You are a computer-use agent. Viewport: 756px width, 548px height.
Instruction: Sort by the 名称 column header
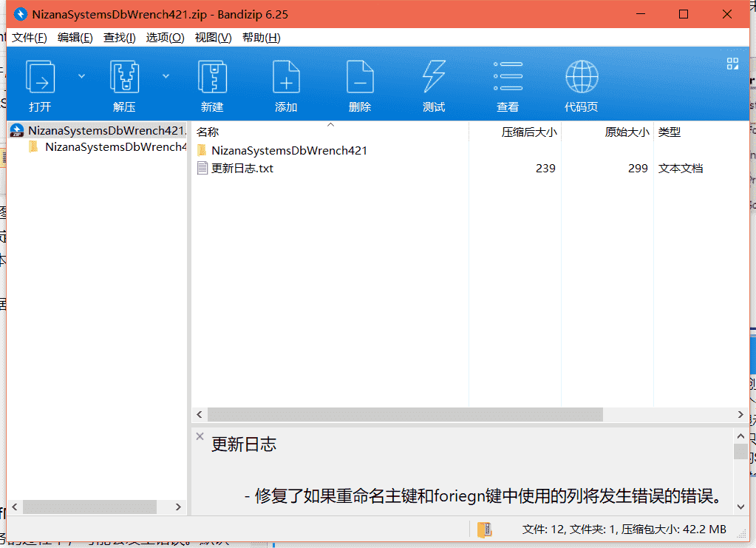[x=330, y=132]
